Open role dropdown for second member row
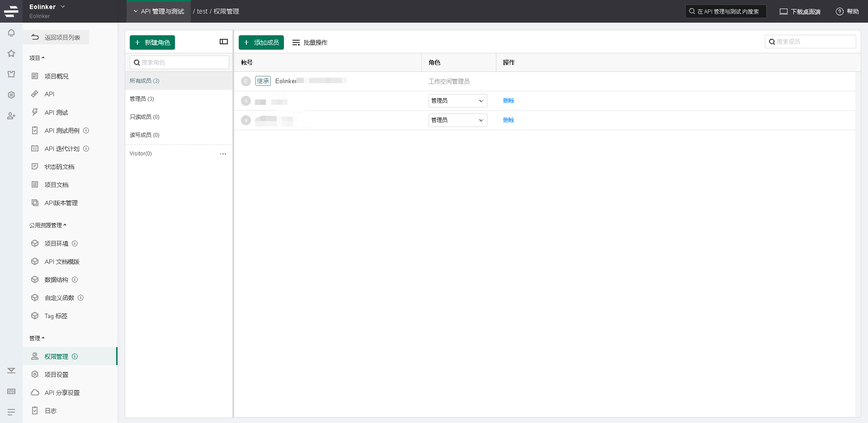This screenshot has height=423, width=868. tap(458, 101)
